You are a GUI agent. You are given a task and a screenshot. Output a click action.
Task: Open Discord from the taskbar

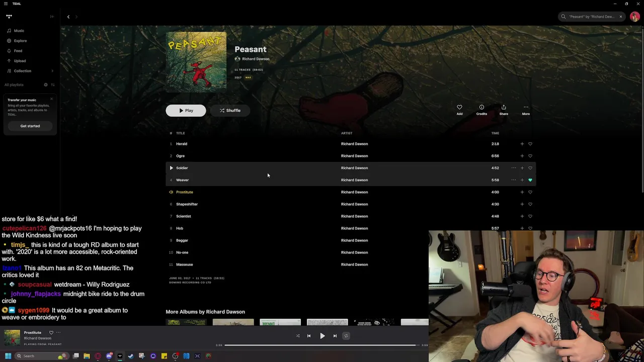109,356
